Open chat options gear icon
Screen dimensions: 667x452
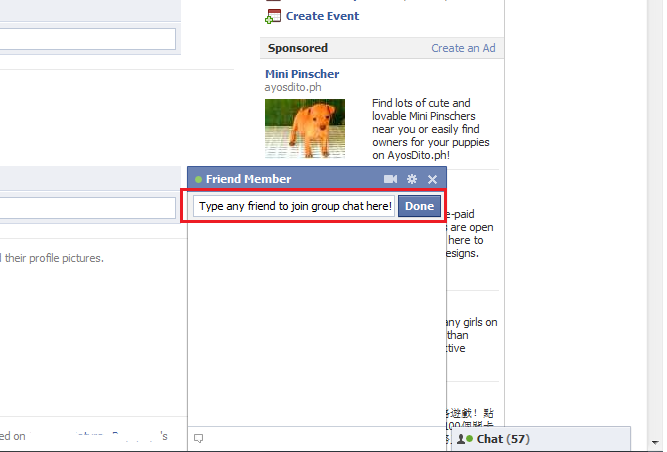(x=412, y=179)
